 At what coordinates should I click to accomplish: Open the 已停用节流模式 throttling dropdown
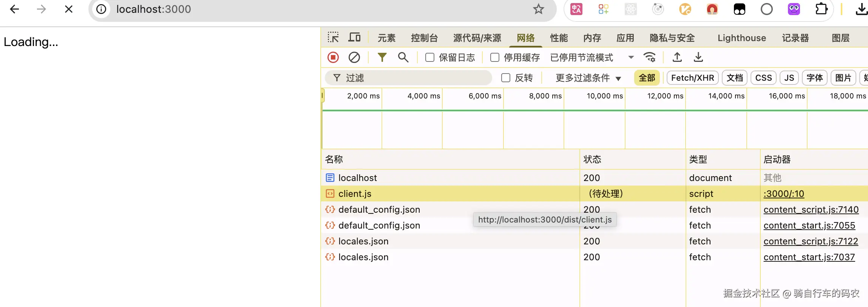pos(592,57)
